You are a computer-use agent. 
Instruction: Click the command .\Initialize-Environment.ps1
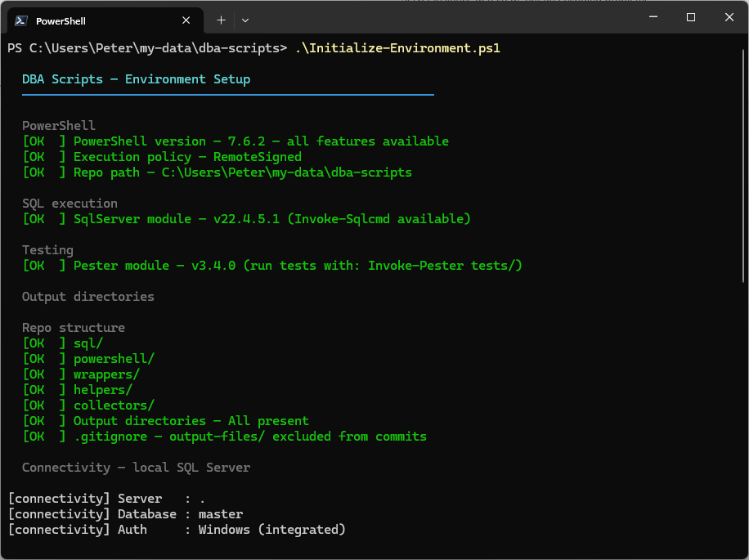click(398, 48)
